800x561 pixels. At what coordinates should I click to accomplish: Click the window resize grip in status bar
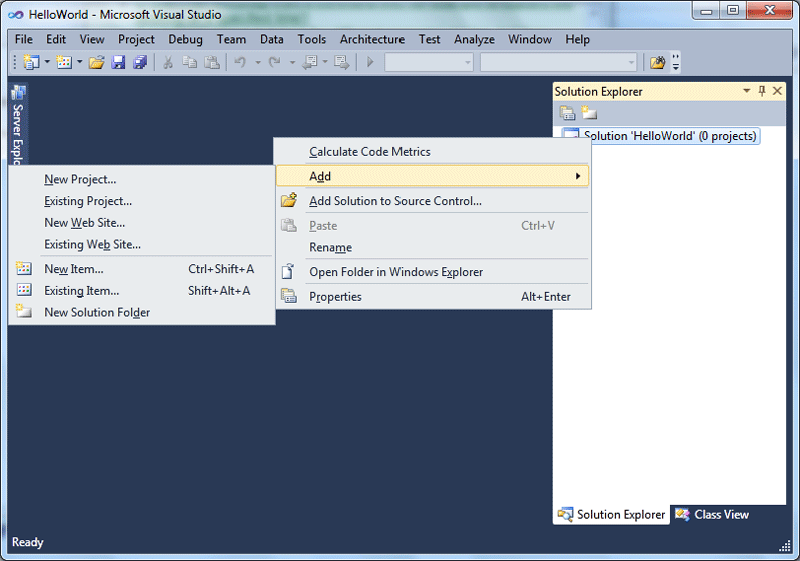[x=785, y=546]
